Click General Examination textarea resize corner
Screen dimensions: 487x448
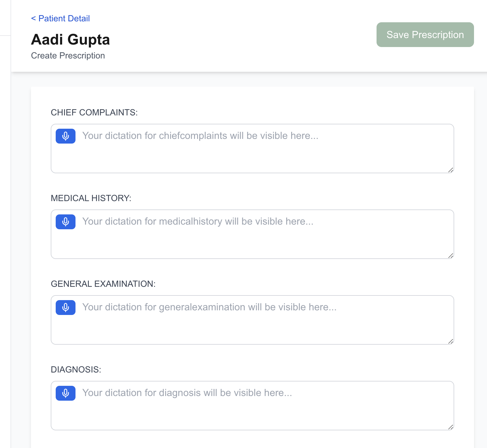tap(450, 341)
